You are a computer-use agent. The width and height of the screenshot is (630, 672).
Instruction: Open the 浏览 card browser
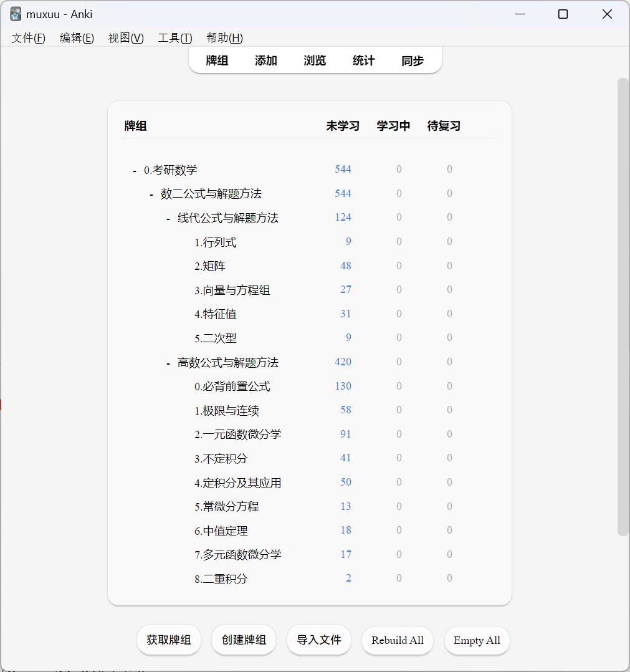[315, 60]
